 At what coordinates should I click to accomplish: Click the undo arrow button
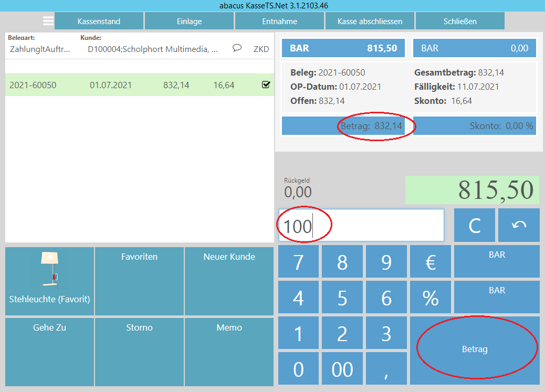tap(519, 225)
